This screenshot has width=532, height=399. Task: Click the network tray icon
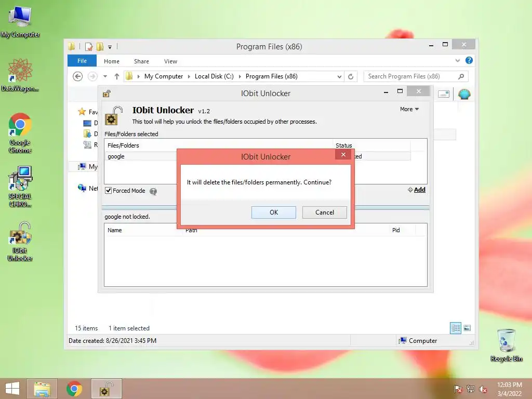[470, 389]
